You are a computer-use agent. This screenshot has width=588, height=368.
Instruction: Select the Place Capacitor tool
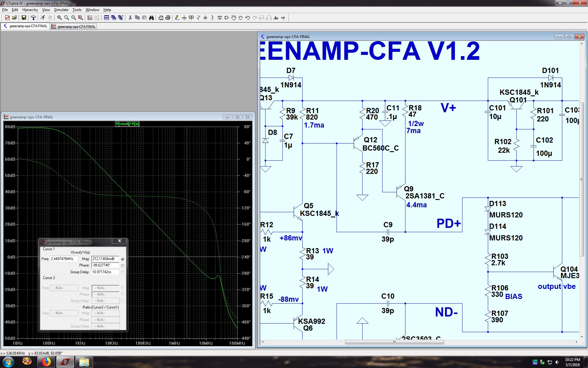(x=205, y=18)
